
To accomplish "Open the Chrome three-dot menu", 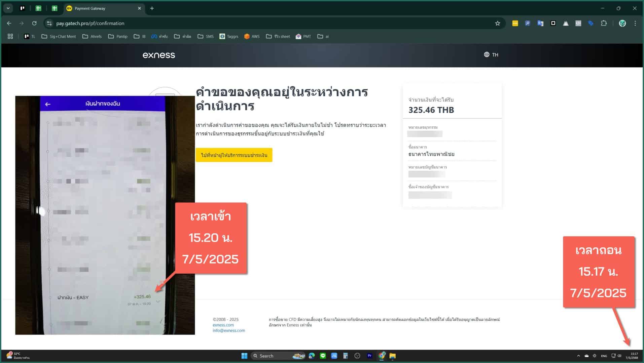I will point(635,23).
